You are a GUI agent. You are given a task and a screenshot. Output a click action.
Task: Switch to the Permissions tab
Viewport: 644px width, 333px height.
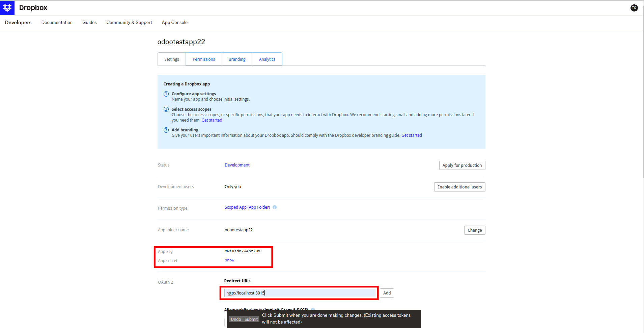[204, 59]
